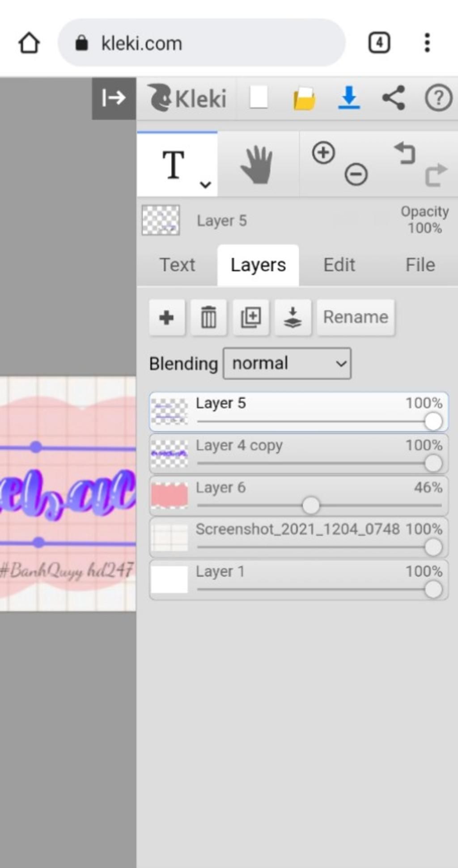Image resolution: width=458 pixels, height=868 pixels.
Task: Undo the last action
Action: click(x=405, y=153)
